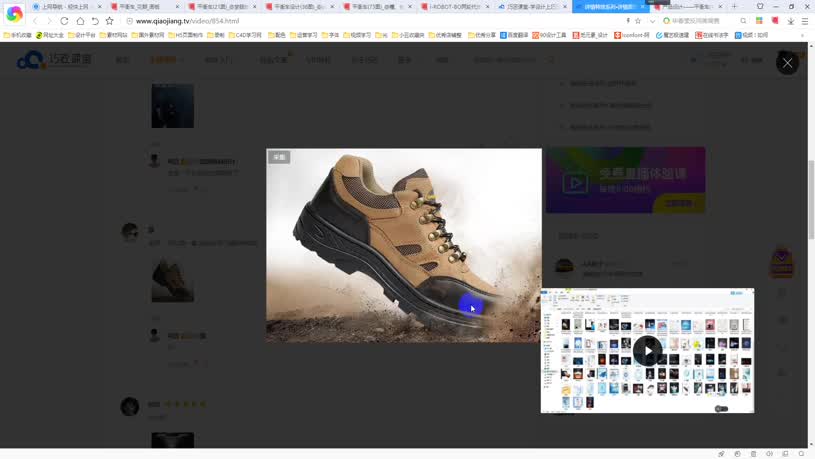815x459 pixels.
Task: Open the 设计平台 bookmark folder
Action: coord(82,35)
